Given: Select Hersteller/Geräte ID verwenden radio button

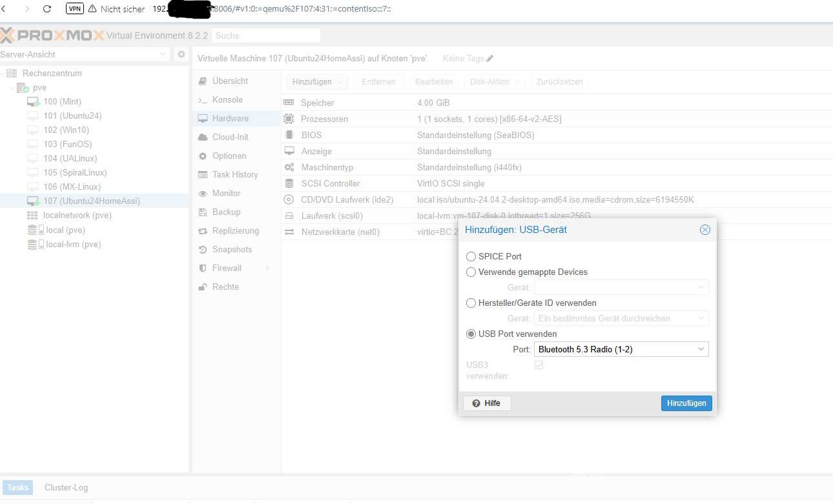Looking at the screenshot, I should (471, 303).
